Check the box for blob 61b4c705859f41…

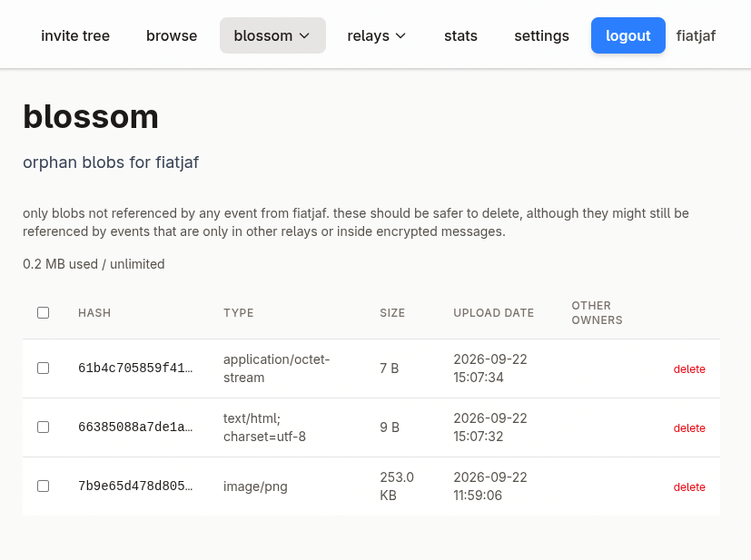(43, 368)
